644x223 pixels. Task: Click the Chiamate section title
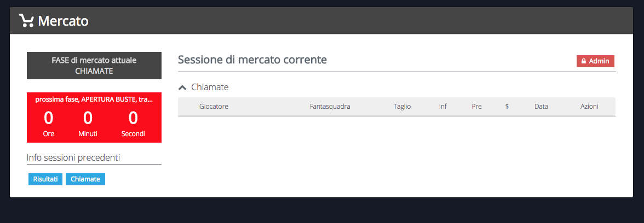[210, 87]
